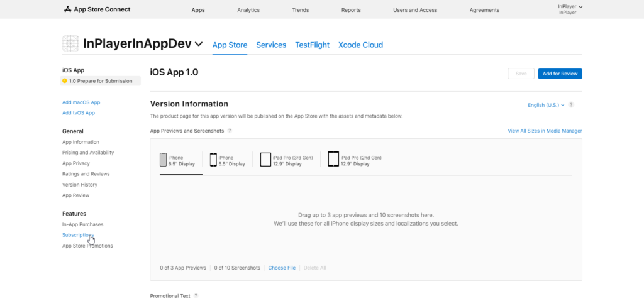Open App Privacy in sidebar
This screenshot has height=301, width=644.
point(76,163)
